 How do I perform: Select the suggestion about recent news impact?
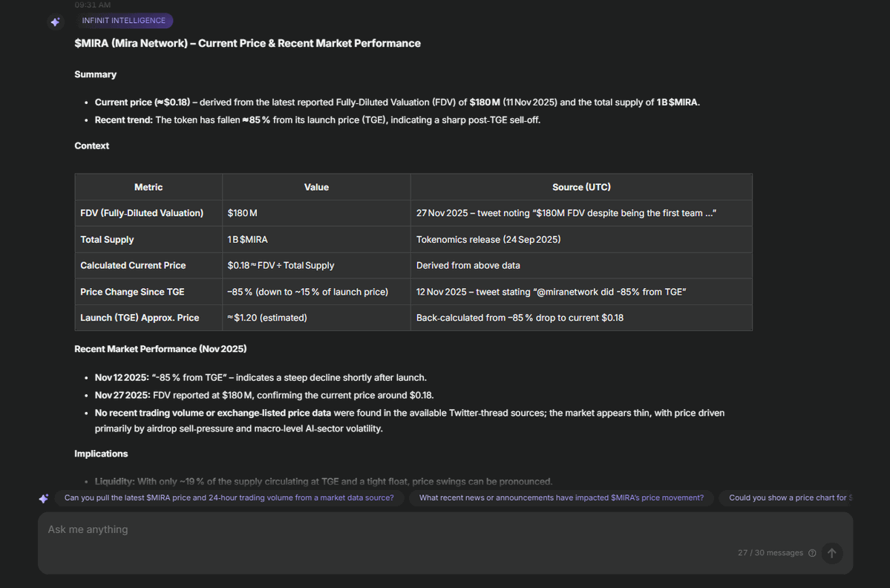(x=561, y=497)
